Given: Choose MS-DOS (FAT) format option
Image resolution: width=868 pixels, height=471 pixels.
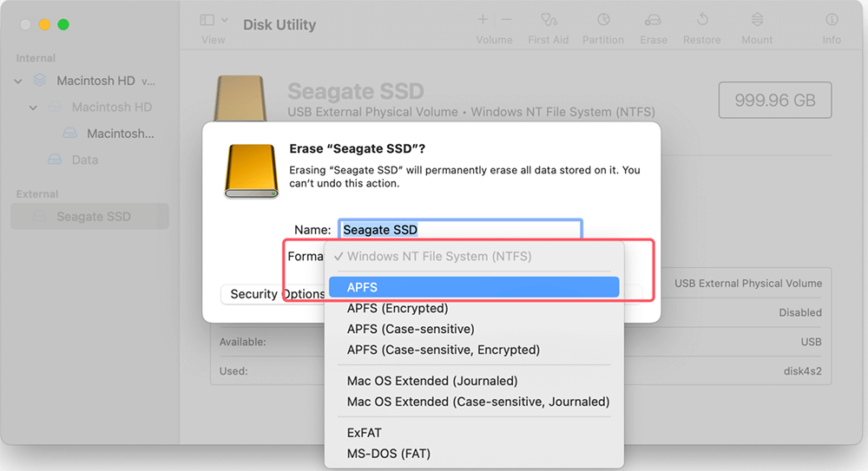Looking at the screenshot, I should [388, 454].
